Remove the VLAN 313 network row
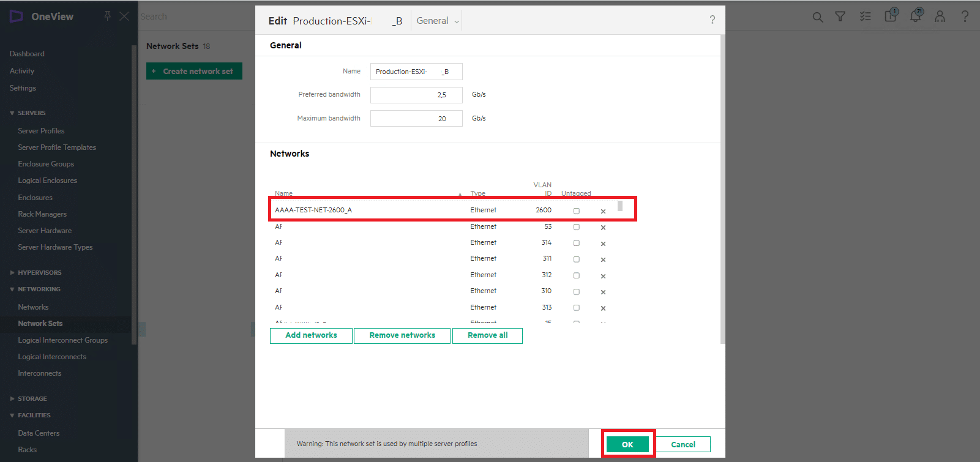The height and width of the screenshot is (462, 980). pos(603,308)
